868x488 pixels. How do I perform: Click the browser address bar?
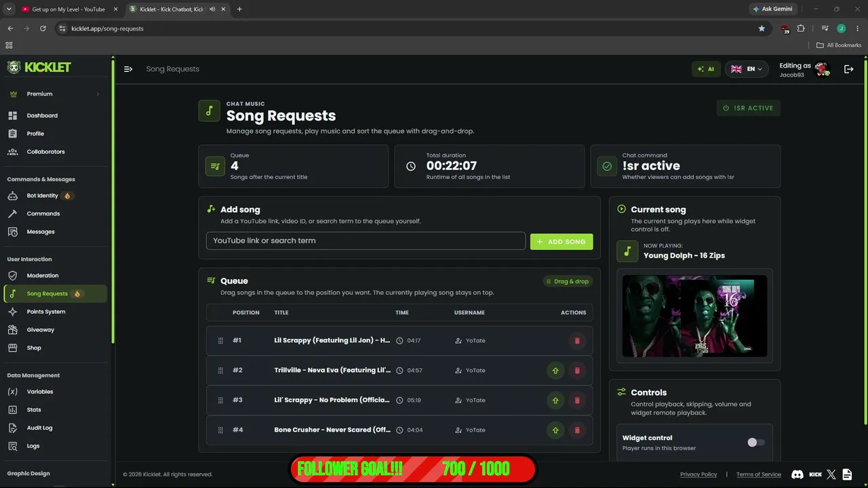point(407,28)
